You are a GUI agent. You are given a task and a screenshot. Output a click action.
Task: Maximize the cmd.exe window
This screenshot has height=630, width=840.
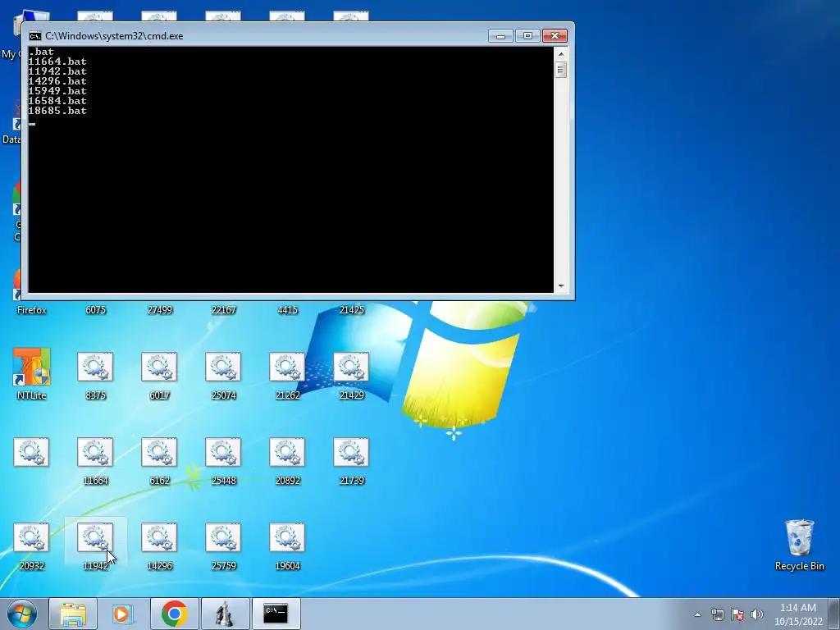pyautogui.click(x=527, y=36)
